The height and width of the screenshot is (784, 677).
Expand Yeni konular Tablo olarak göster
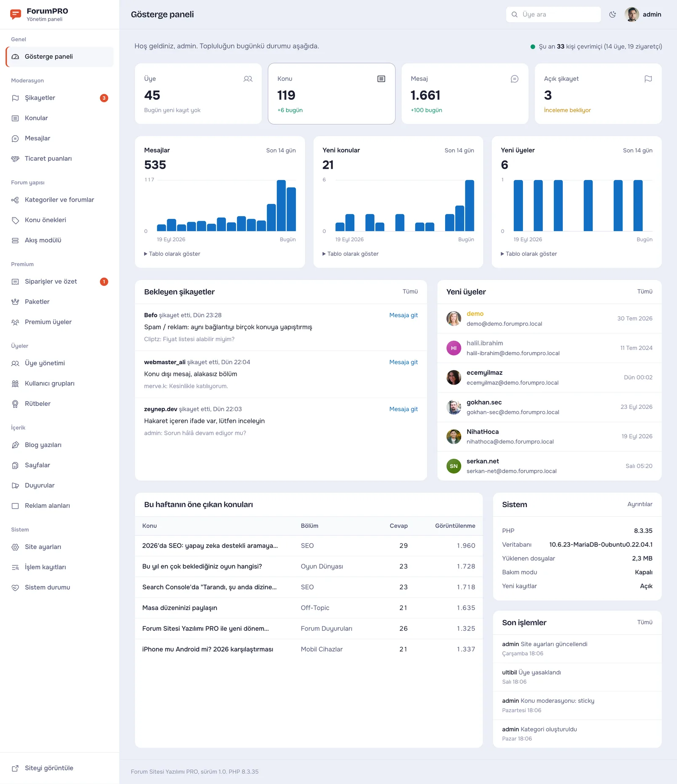click(350, 254)
